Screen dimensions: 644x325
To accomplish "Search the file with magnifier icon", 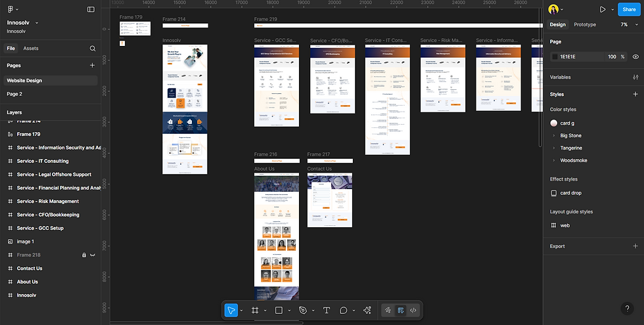I will [x=93, y=49].
